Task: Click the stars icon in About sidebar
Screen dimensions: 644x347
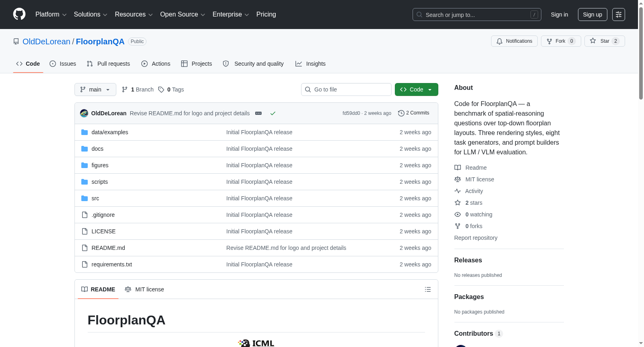Action: coord(458,203)
